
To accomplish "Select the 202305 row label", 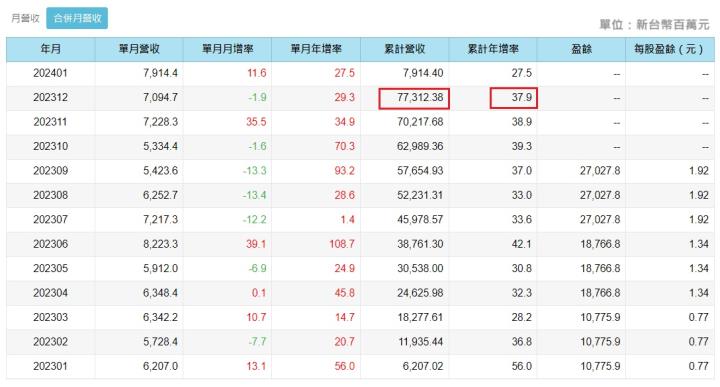I will (51, 268).
